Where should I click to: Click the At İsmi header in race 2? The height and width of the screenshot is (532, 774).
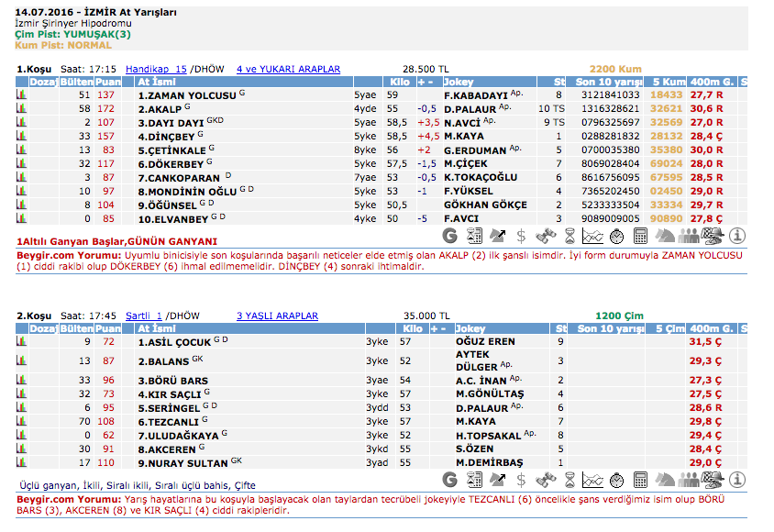(157, 327)
